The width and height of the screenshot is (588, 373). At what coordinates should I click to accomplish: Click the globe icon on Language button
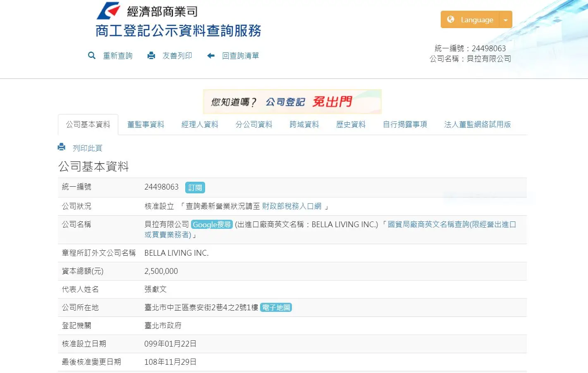(x=451, y=19)
